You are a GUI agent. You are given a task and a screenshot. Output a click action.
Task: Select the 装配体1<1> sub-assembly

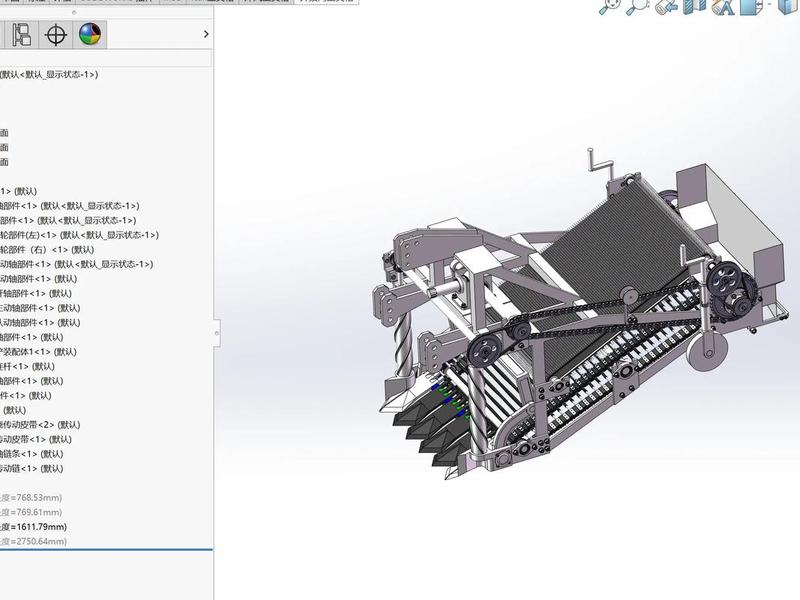click(38, 352)
